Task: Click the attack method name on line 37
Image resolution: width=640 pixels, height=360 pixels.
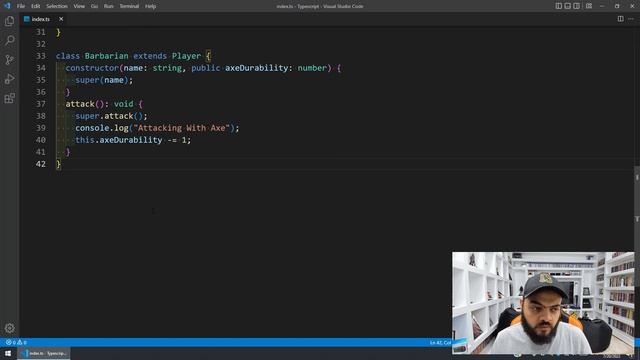Action: 80,104
